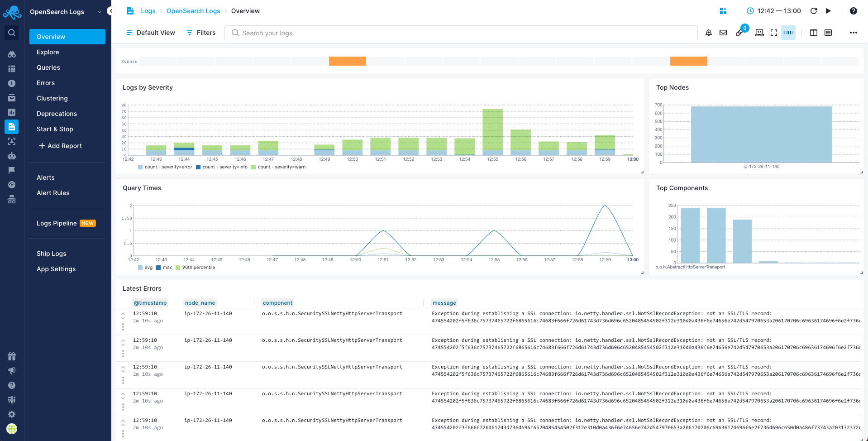Open the Deprecations report
This screenshot has height=441, width=868.
(57, 114)
